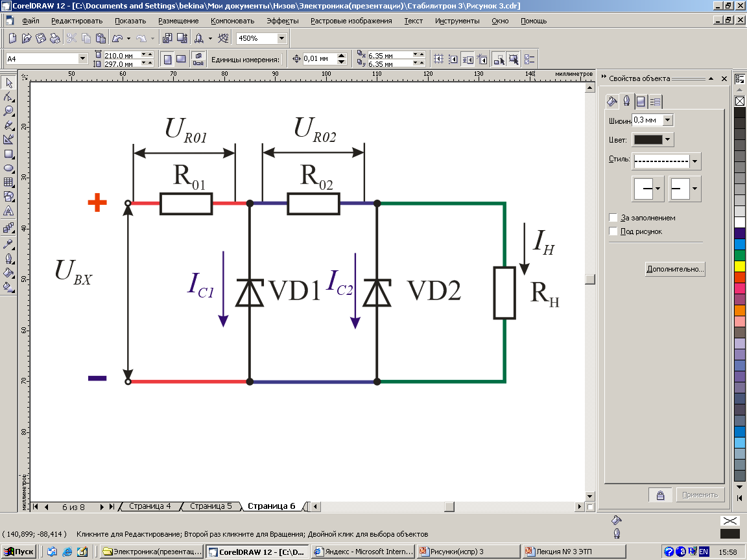The width and height of the screenshot is (747, 560).
Task: Click the Дополнительно button
Action: 674,269
